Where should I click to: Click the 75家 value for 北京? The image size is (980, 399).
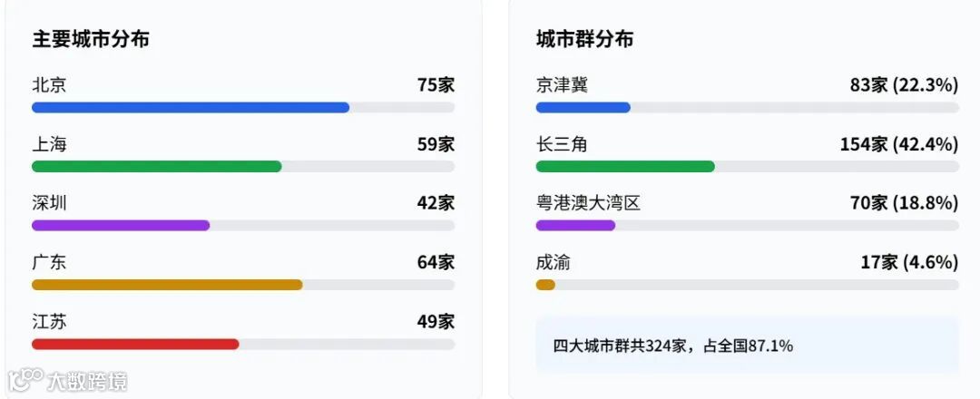coord(436,85)
